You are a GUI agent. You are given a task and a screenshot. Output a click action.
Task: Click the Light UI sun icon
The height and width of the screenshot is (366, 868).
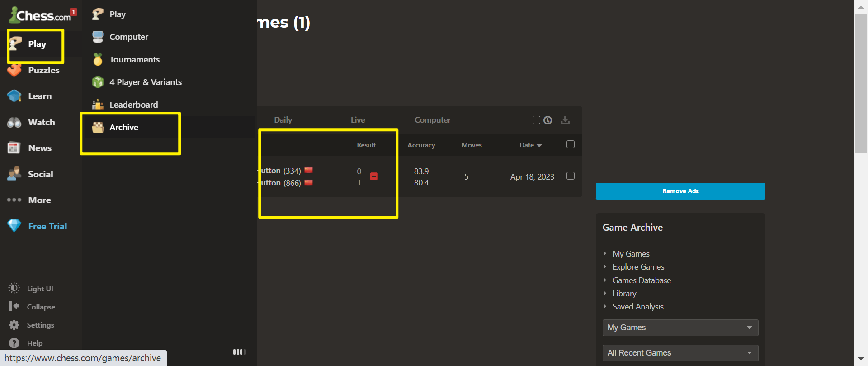click(x=14, y=288)
